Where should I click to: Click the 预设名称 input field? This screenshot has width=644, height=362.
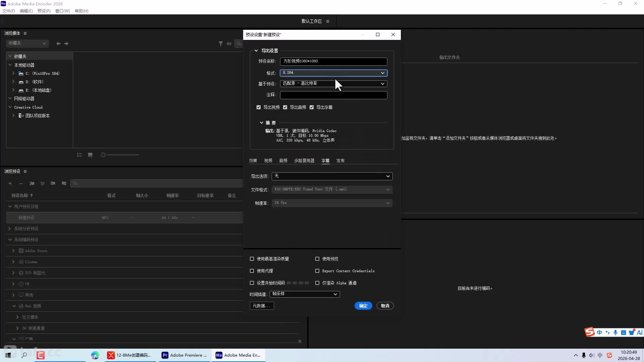pos(334,61)
